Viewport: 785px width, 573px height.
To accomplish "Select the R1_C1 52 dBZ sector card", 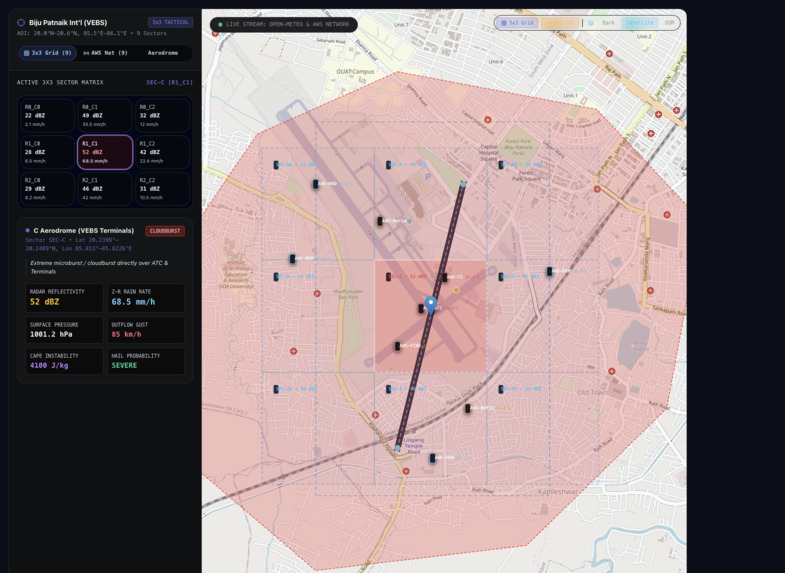I will pos(105,152).
